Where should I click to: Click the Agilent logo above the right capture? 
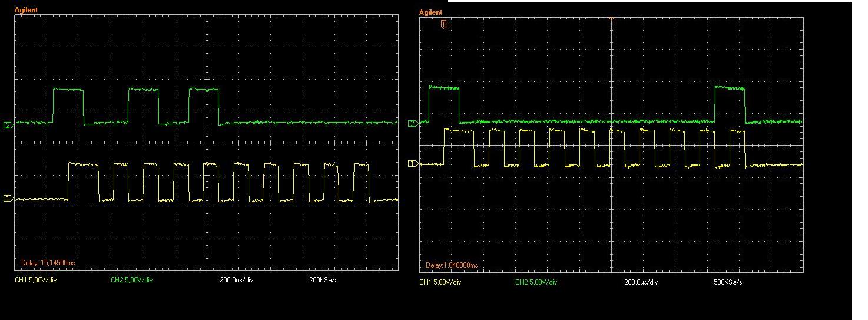[430, 12]
